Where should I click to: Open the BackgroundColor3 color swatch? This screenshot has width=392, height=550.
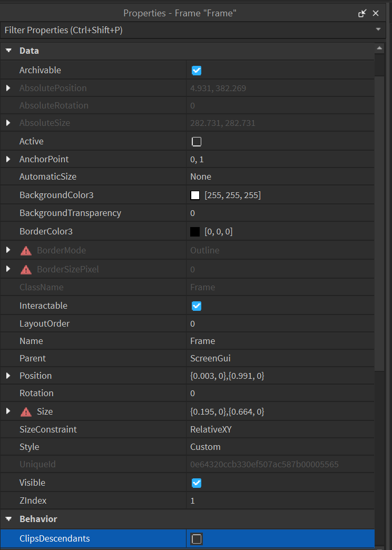coord(195,195)
